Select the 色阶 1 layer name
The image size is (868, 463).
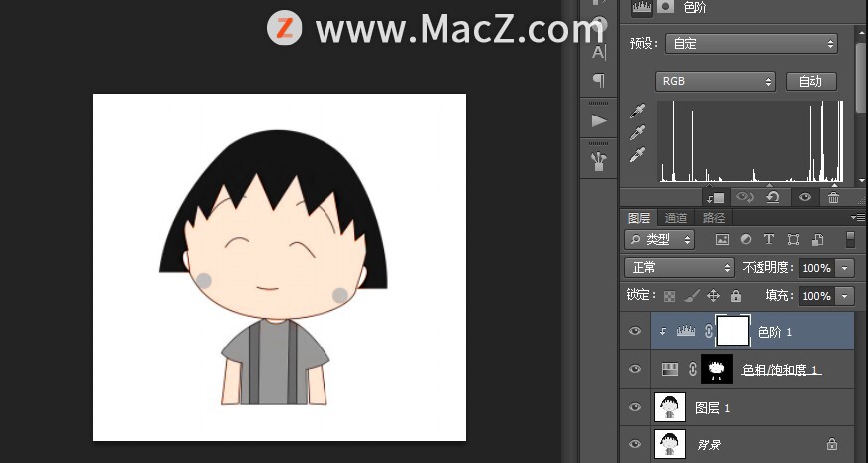tap(774, 332)
